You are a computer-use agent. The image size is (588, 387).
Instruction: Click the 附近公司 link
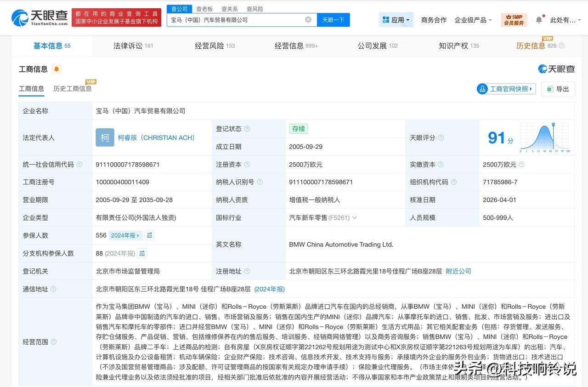click(x=458, y=271)
